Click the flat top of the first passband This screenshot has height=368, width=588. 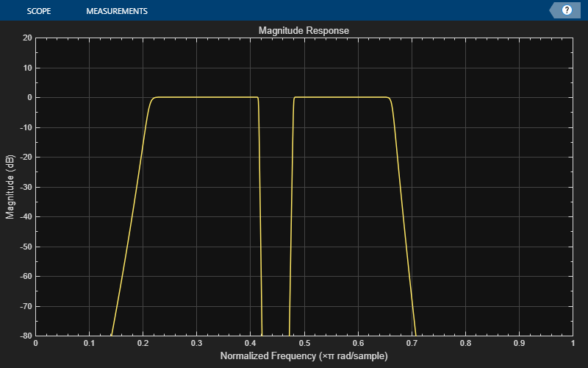pyautogui.click(x=206, y=97)
